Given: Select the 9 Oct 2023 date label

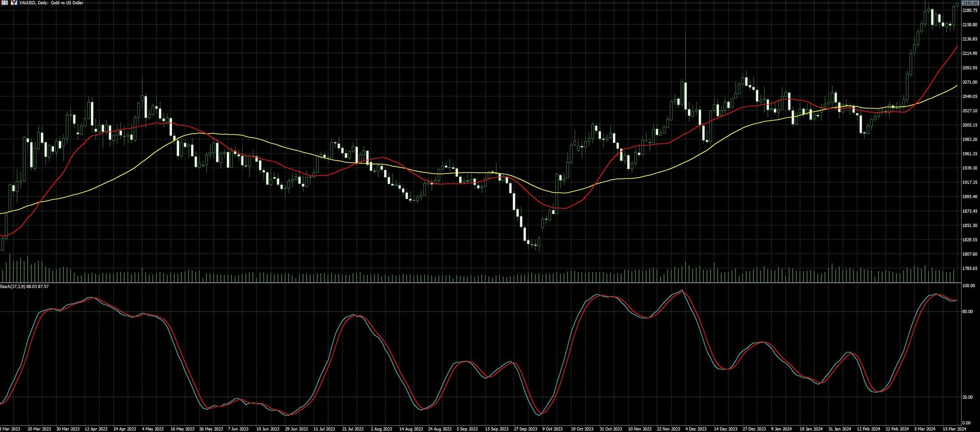Looking at the screenshot, I should pyautogui.click(x=553, y=429).
